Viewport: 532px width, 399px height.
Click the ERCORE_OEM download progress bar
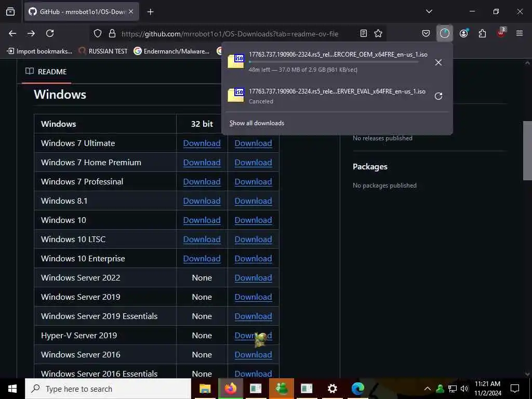point(334,62)
